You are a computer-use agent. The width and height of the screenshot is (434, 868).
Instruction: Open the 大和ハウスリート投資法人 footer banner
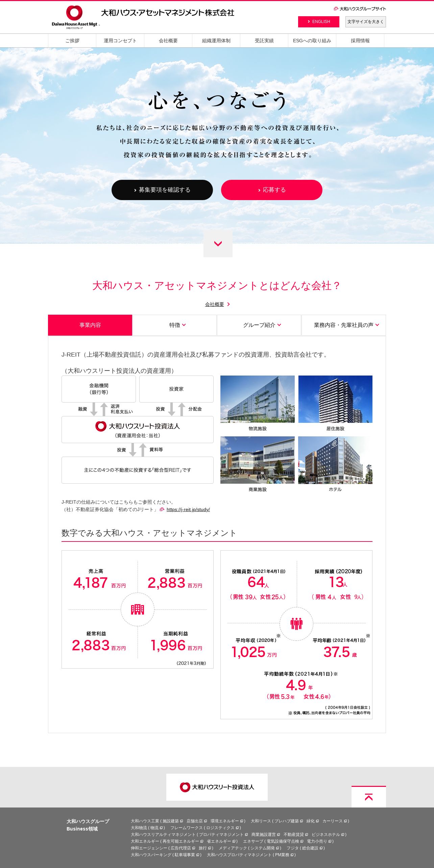[x=217, y=787]
